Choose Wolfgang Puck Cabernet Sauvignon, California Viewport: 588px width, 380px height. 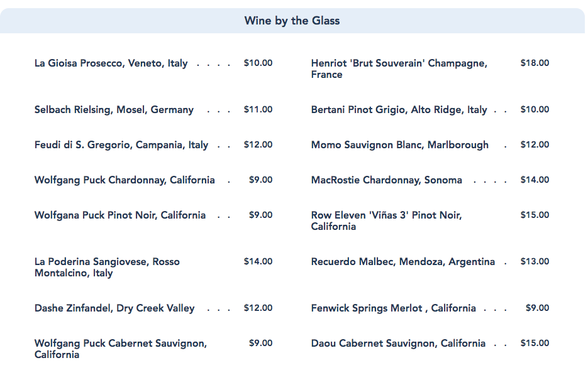(120, 349)
